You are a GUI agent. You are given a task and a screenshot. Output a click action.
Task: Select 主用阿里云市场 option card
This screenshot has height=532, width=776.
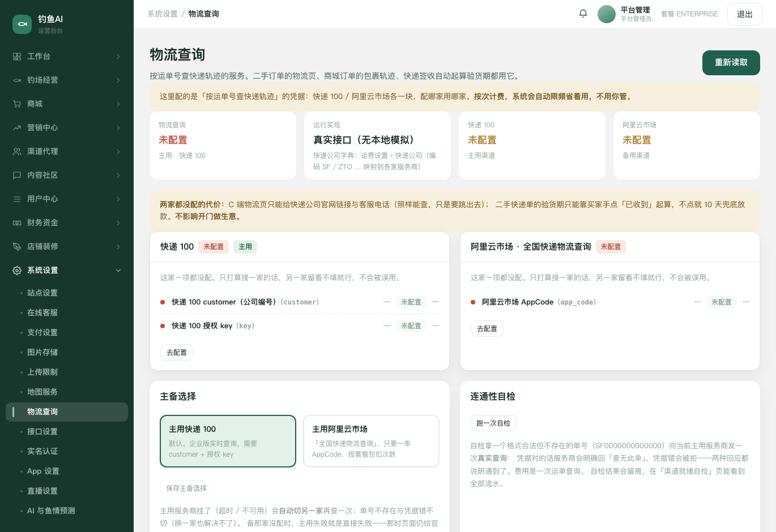point(372,441)
